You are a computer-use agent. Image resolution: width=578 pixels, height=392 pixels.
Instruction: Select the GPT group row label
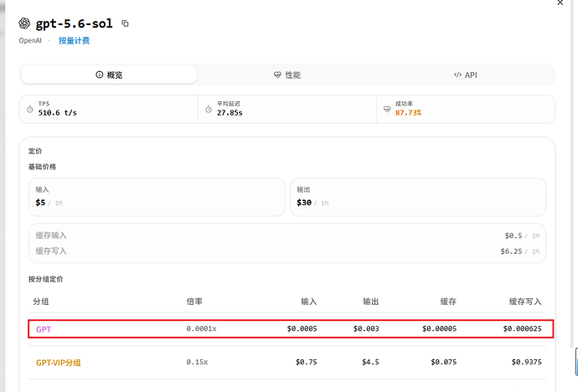44,329
